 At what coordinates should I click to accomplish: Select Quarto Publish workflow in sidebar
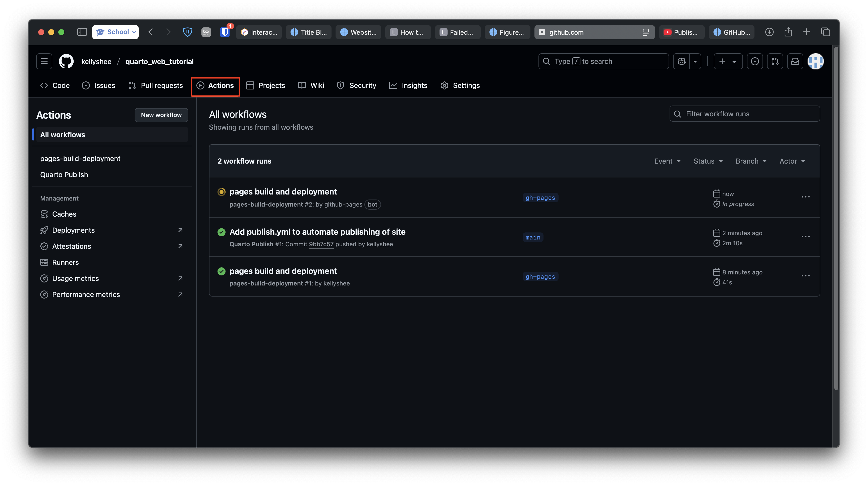(64, 175)
